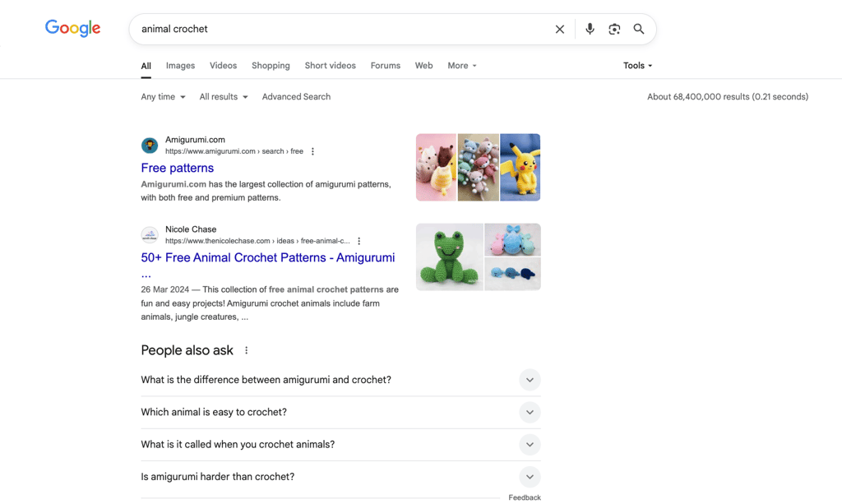Switch to the Web tab

click(x=423, y=66)
